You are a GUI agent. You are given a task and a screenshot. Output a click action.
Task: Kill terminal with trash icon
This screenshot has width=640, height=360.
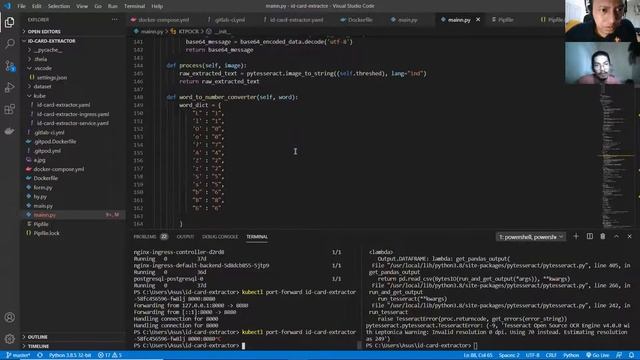tap(602, 236)
